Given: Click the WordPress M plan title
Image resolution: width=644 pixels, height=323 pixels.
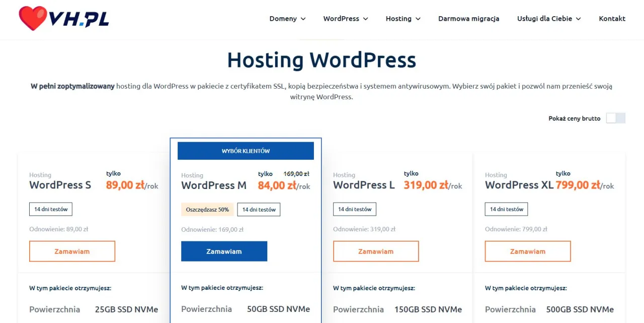Looking at the screenshot, I should coord(214,185).
